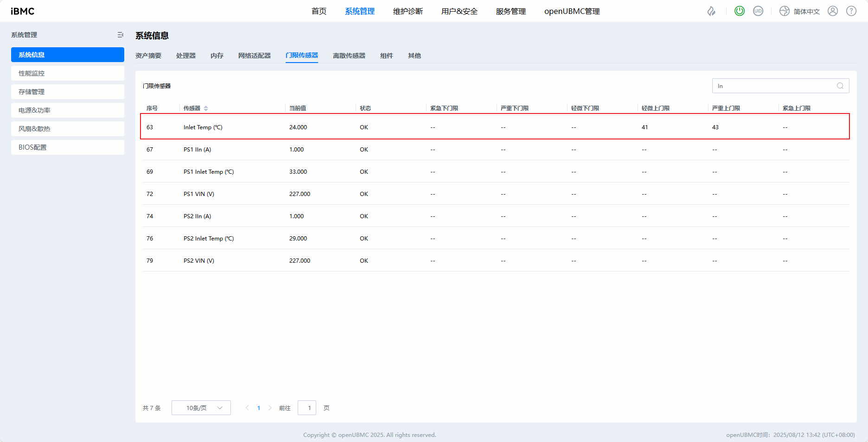Open the 10条/页 page size dropdown
868x442 pixels.
[x=201, y=408]
